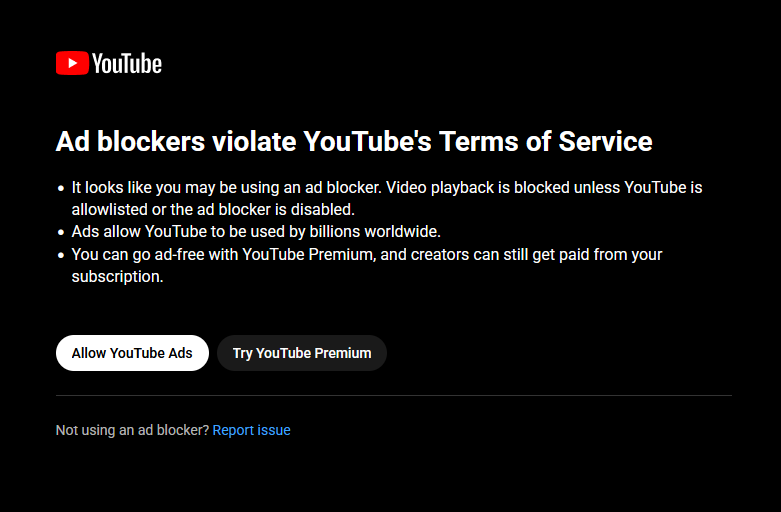Click the red YouTube play logo icon
The image size is (781, 512).
[71, 64]
